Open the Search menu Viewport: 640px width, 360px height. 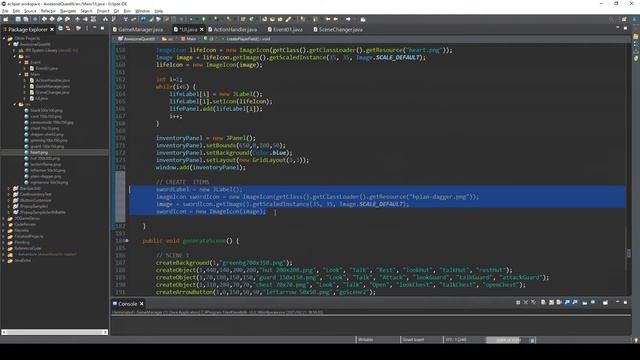[x=86, y=11]
